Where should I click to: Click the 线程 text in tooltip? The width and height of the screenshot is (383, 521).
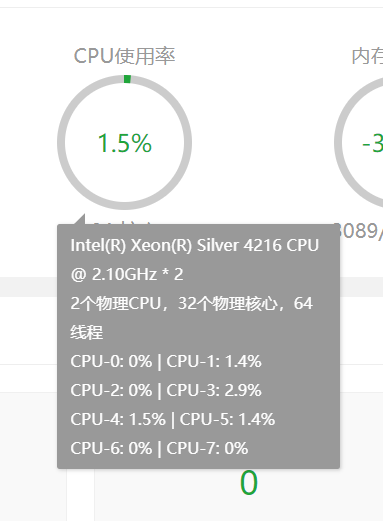pyautogui.click(x=87, y=333)
